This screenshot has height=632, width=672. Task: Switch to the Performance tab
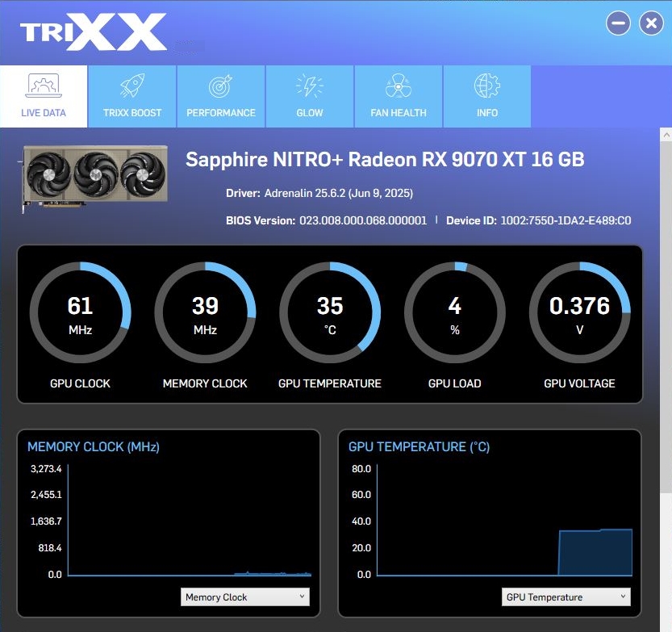pyautogui.click(x=221, y=97)
